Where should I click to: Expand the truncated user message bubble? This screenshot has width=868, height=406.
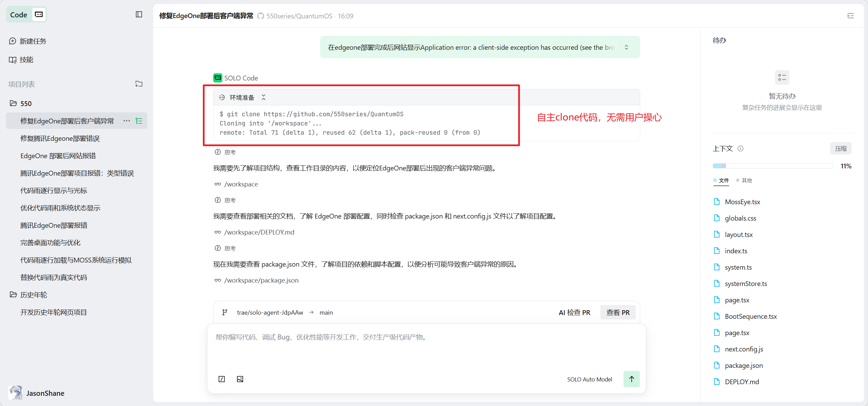click(626, 47)
